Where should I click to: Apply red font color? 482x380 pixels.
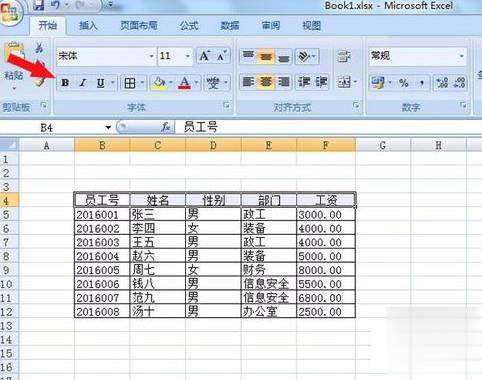pyautogui.click(x=185, y=83)
